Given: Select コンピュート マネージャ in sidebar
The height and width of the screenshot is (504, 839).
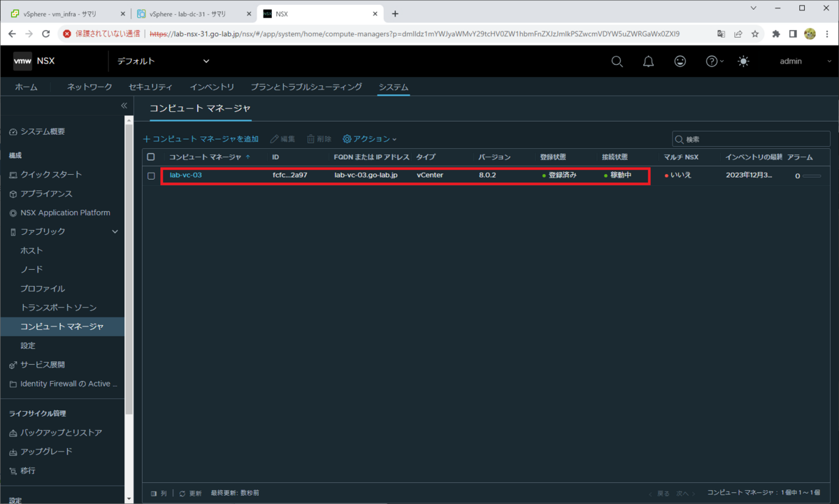Looking at the screenshot, I should 62,326.
